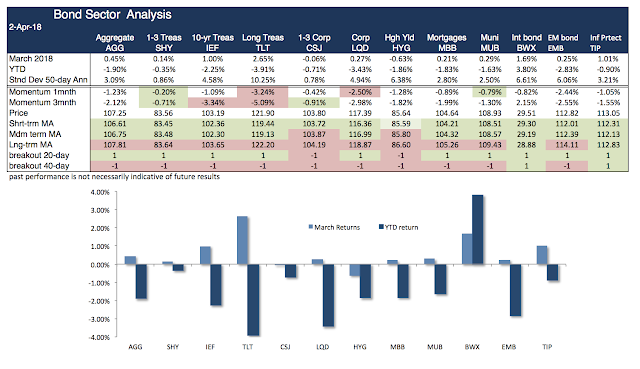Viewport: 640px width, 369px height.
Task: Click the LQD 1mnth momentum cell showing -2.50%
Action: (x=360, y=92)
